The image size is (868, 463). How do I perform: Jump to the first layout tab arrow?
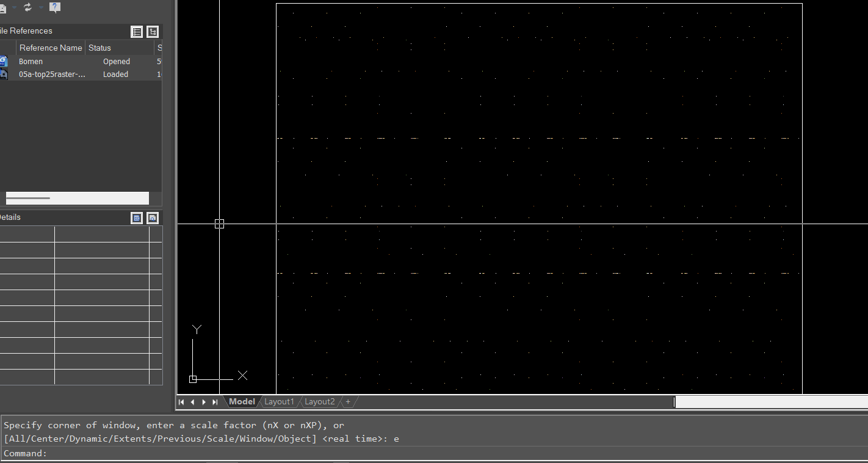(181, 402)
